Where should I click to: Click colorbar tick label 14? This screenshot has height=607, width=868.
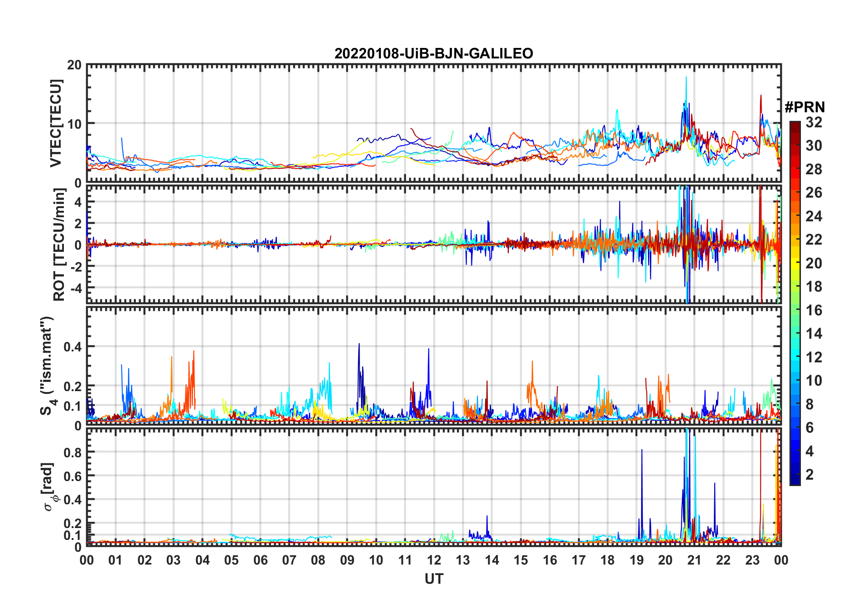tap(814, 334)
